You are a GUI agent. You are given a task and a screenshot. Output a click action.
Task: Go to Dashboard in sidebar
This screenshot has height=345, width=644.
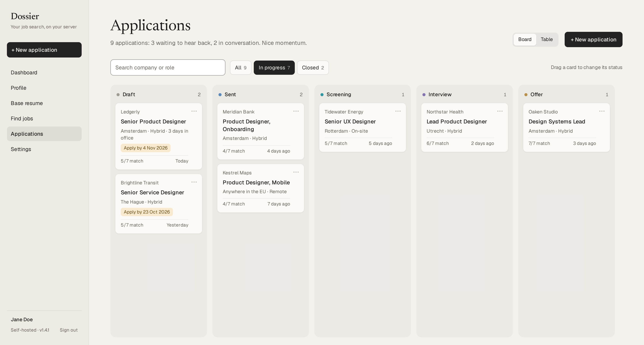[x=44, y=72]
